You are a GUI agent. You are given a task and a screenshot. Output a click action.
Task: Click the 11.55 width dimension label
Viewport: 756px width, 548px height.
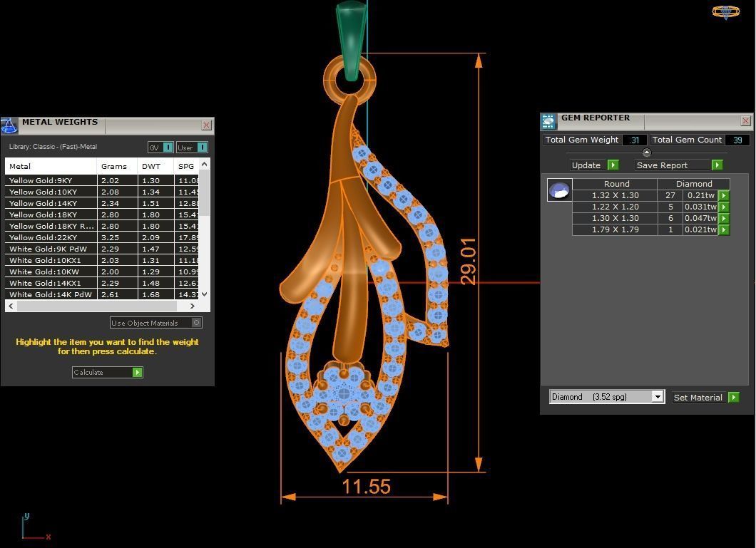tap(367, 487)
